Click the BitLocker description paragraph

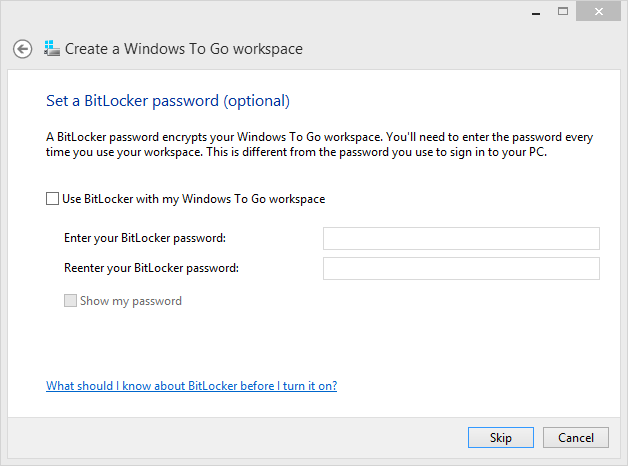(319, 145)
